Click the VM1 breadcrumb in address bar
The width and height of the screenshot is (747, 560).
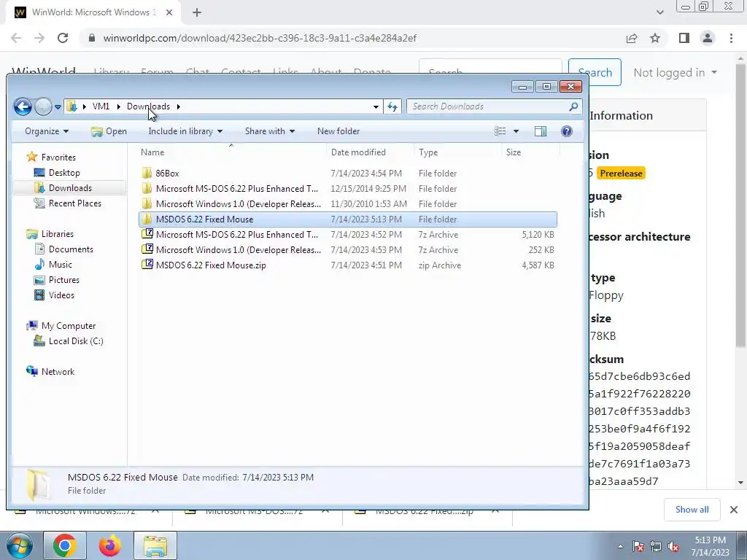101,106
